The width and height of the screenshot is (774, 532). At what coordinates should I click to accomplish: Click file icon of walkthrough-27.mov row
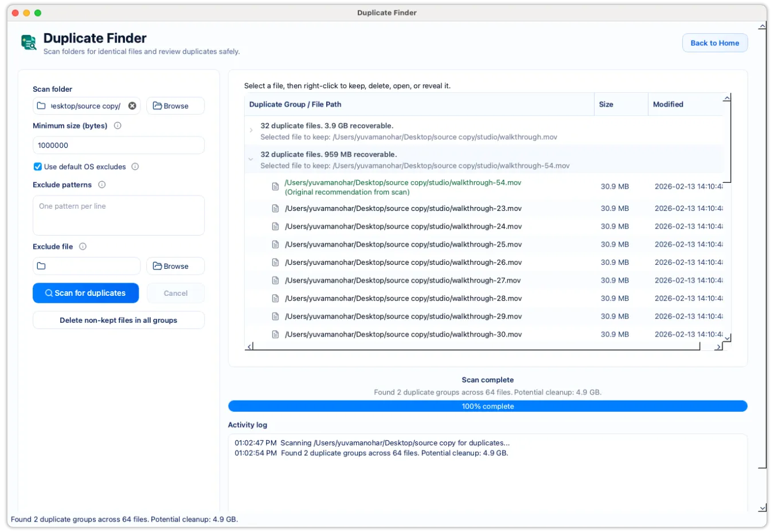pyautogui.click(x=275, y=280)
